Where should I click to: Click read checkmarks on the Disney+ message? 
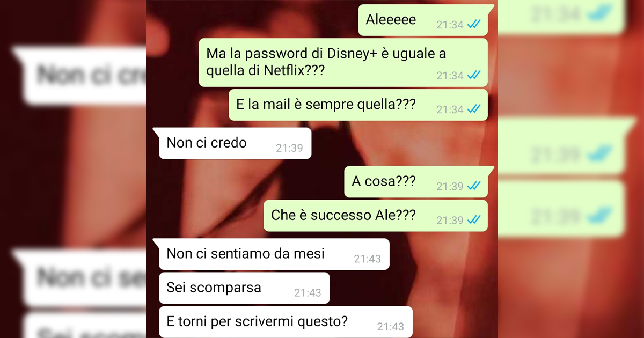click(x=473, y=76)
